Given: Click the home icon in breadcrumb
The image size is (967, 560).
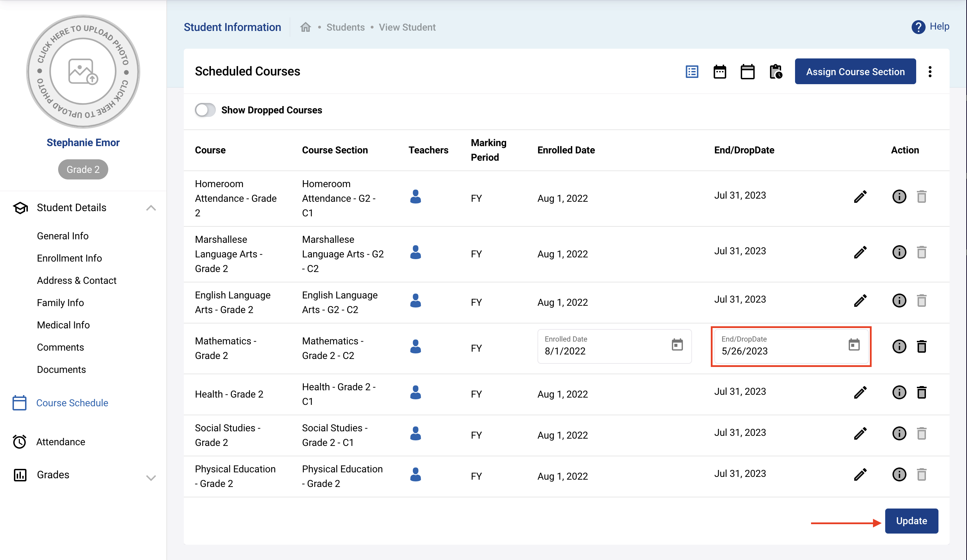Looking at the screenshot, I should coord(305,27).
